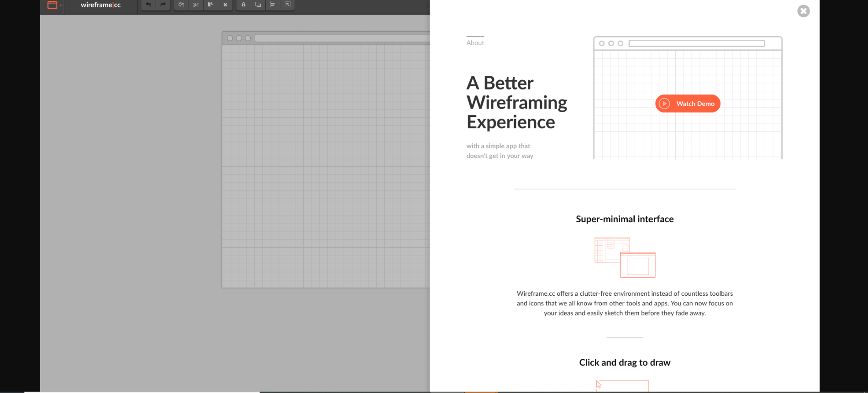The width and height of the screenshot is (868, 393).
Task: Click the wireframe canvas address bar
Action: [x=342, y=38]
